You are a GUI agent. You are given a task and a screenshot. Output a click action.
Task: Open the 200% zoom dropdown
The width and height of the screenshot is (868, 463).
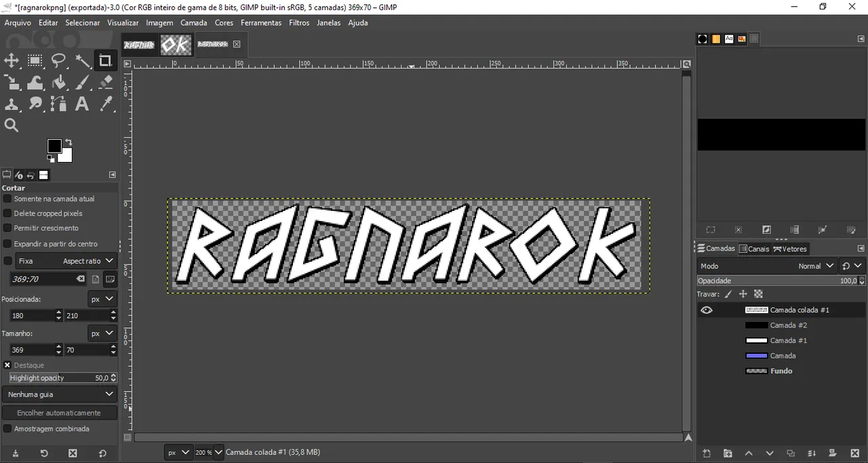coord(218,452)
